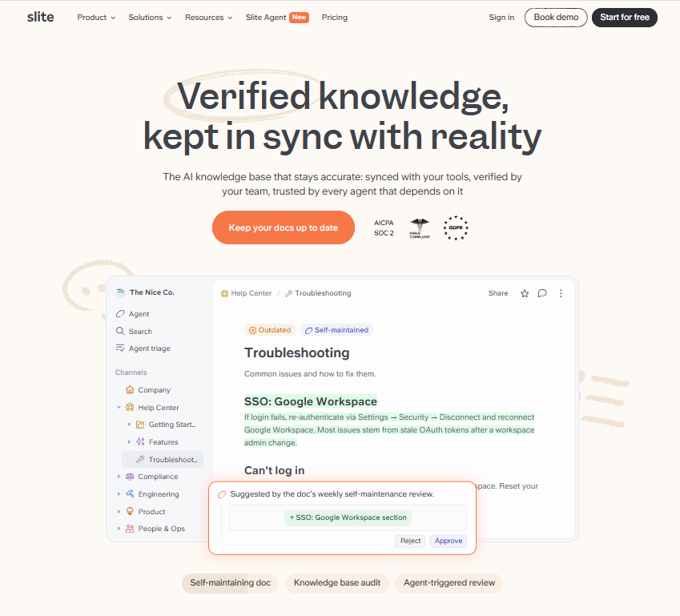
Task: Click the Product lightbulb icon
Action: pyautogui.click(x=130, y=511)
